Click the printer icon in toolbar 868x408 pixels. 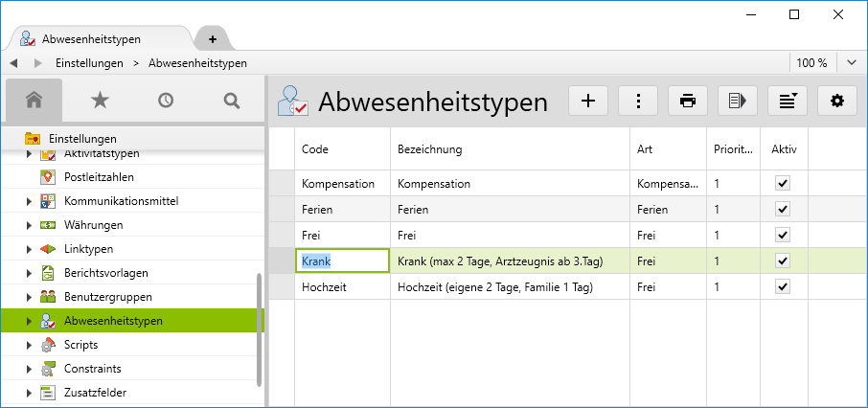click(687, 101)
